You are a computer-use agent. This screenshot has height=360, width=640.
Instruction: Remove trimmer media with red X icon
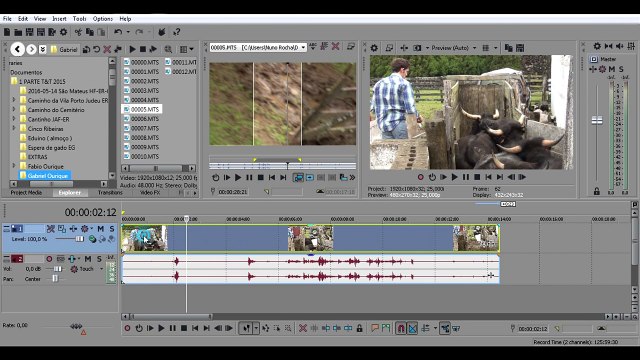(335, 47)
